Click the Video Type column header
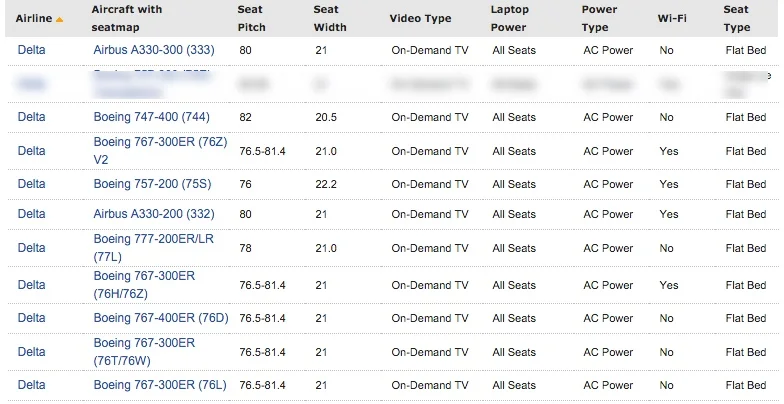 [x=420, y=18]
